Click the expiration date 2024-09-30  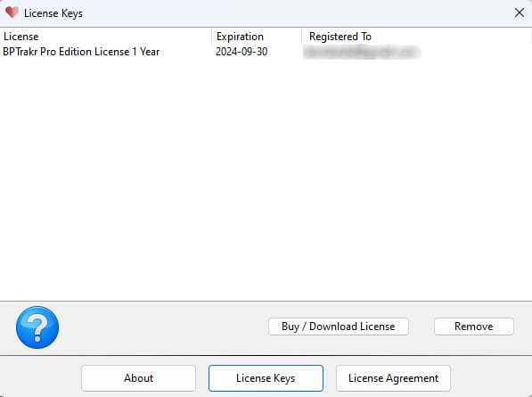coord(241,52)
